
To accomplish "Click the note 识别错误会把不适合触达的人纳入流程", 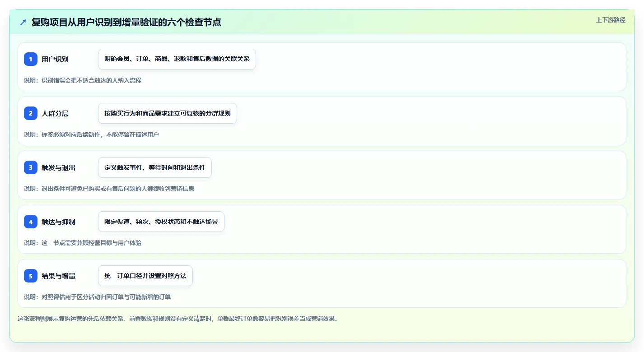I will pos(83,80).
